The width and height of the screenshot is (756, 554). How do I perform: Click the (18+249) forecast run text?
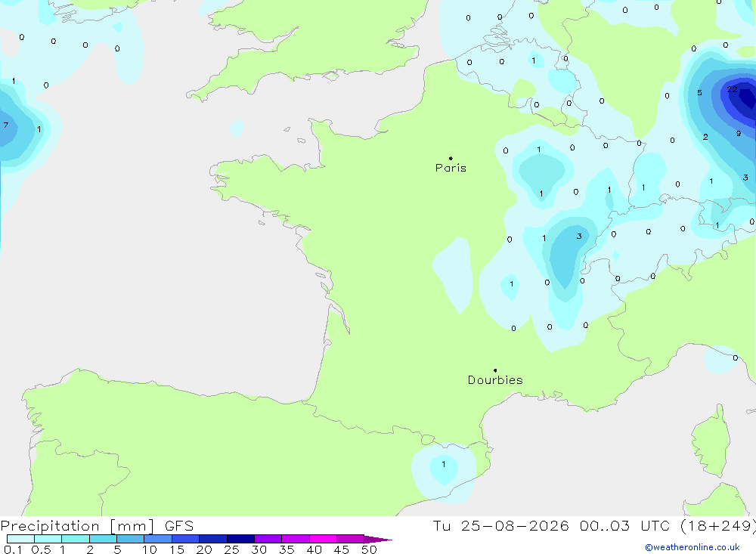click(x=718, y=526)
